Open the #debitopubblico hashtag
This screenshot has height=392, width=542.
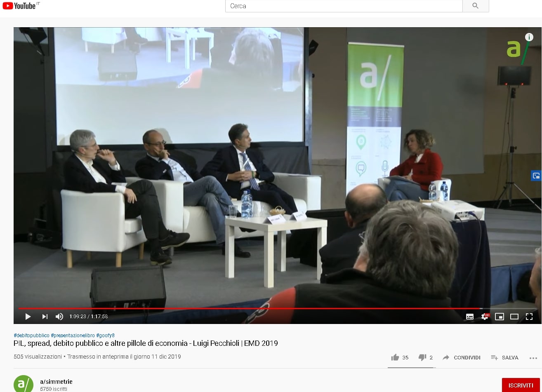[x=31, y=336]
